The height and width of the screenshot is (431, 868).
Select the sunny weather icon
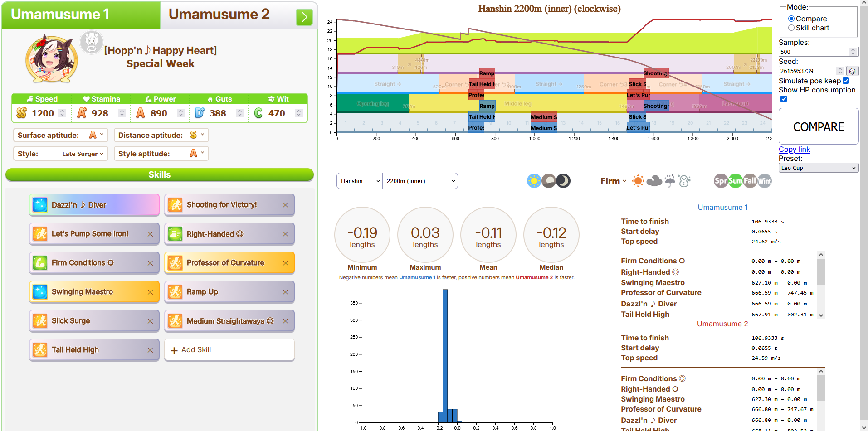(x=638, y=181)
